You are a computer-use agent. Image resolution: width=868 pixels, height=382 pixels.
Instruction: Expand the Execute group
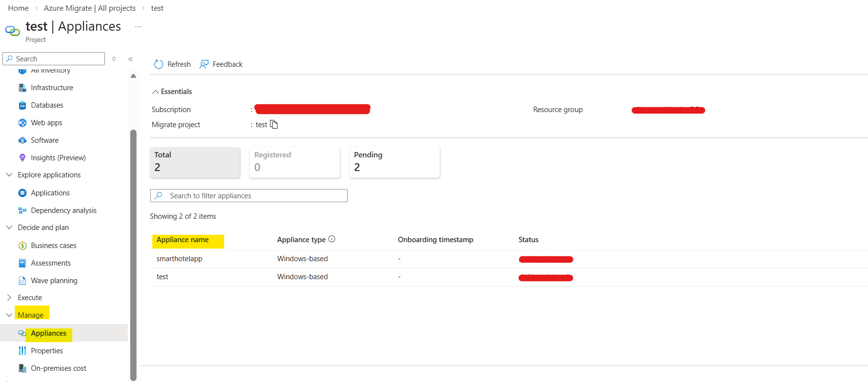point(9,297)
